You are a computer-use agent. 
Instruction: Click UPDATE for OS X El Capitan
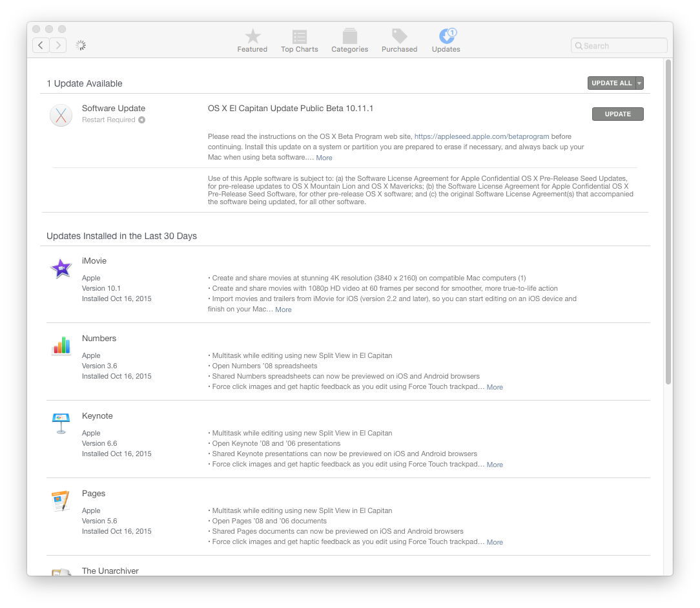pyautogui.click(x=618, y=114)
